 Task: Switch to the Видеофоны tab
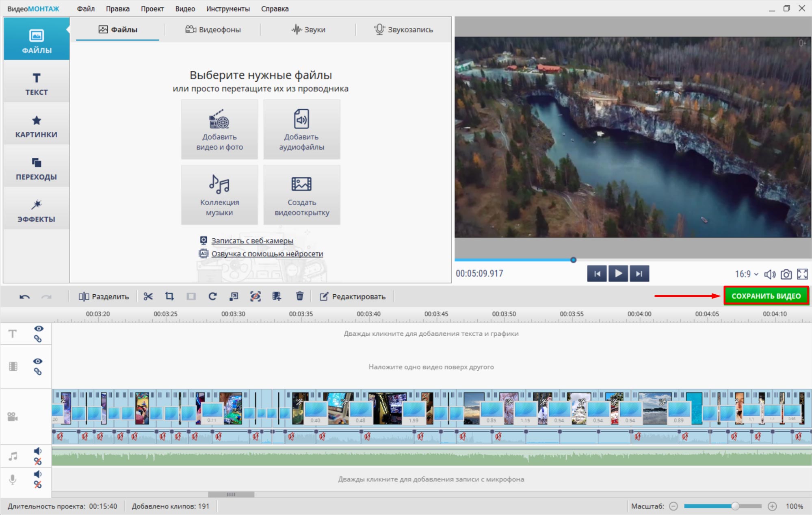tap(213, 29)
